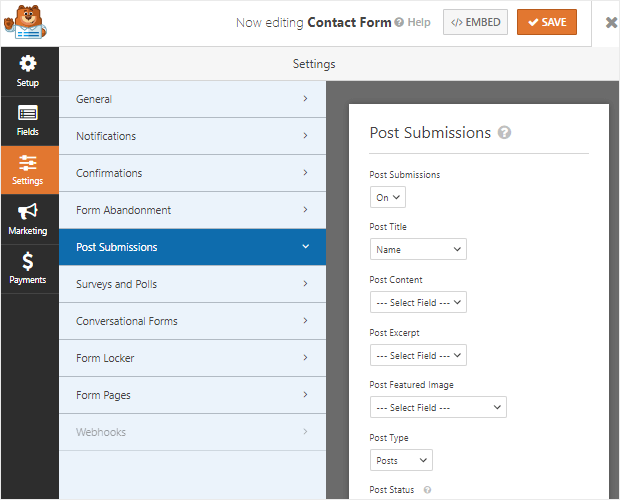This screenshot has width=620, height=500.
Task: Open Form Pages settings
Action: click(193, 395)
